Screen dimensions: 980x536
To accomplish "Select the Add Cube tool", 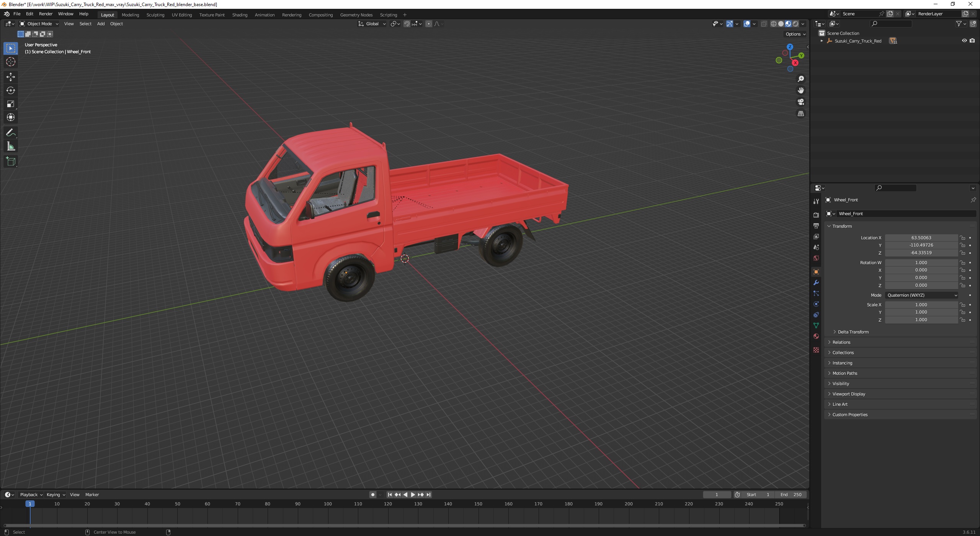I will tap(11, 162).
